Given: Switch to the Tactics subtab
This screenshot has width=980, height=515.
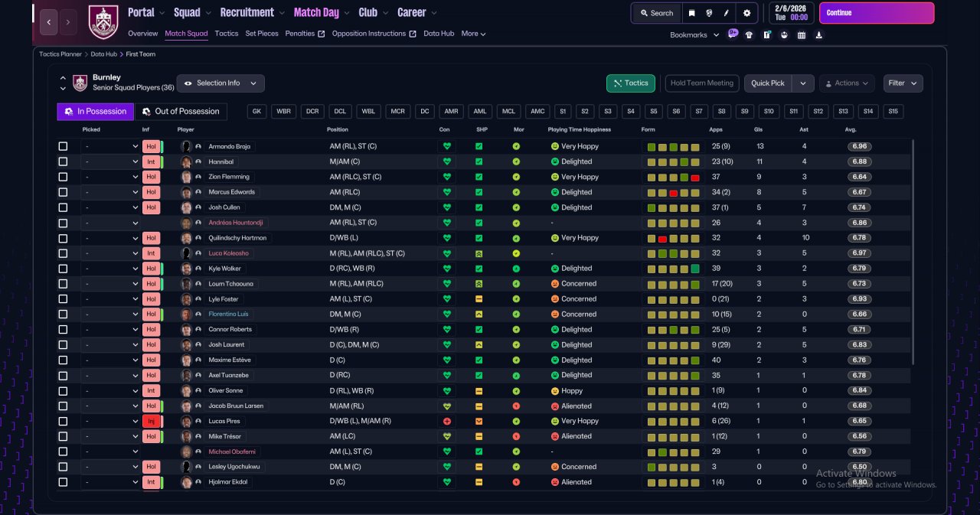Looking at the screenshot, I should coord(227,34).
